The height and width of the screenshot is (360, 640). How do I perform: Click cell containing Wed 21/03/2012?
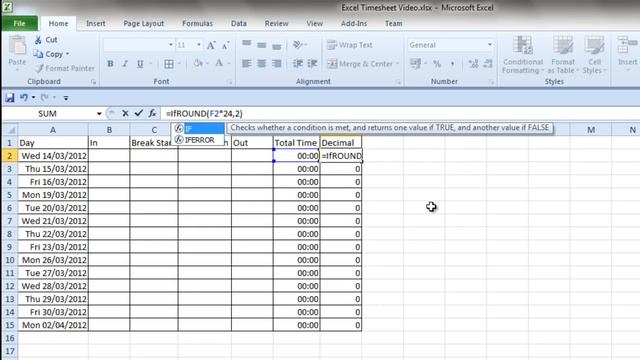[x=53, y=221]
